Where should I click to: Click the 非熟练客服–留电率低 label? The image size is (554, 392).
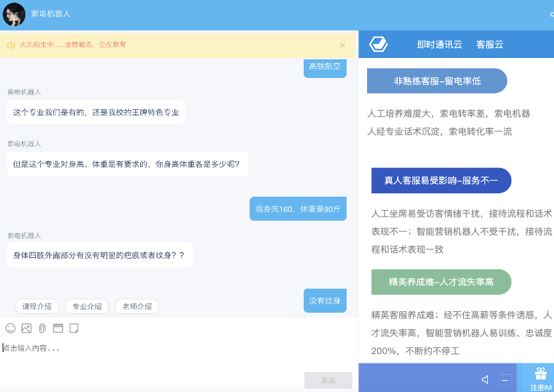pos(437,81)
